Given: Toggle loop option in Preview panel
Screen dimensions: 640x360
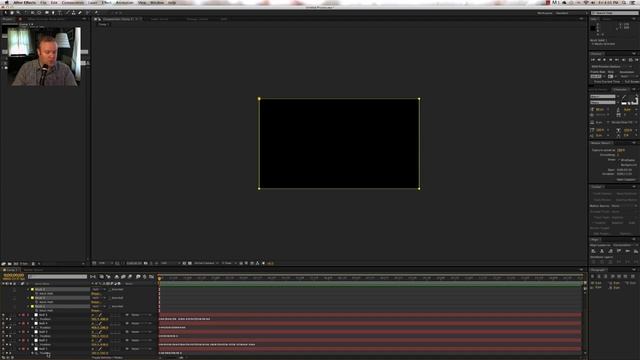Looking at the screenshot, I should click(x=631, y=60).
